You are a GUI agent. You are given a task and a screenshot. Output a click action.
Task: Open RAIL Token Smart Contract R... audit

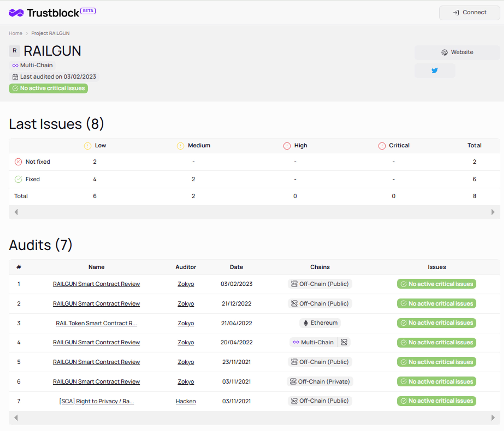click(96, 323)
